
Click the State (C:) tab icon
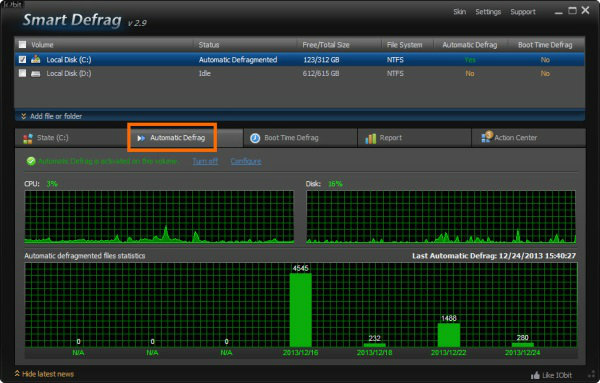(28, 138)
